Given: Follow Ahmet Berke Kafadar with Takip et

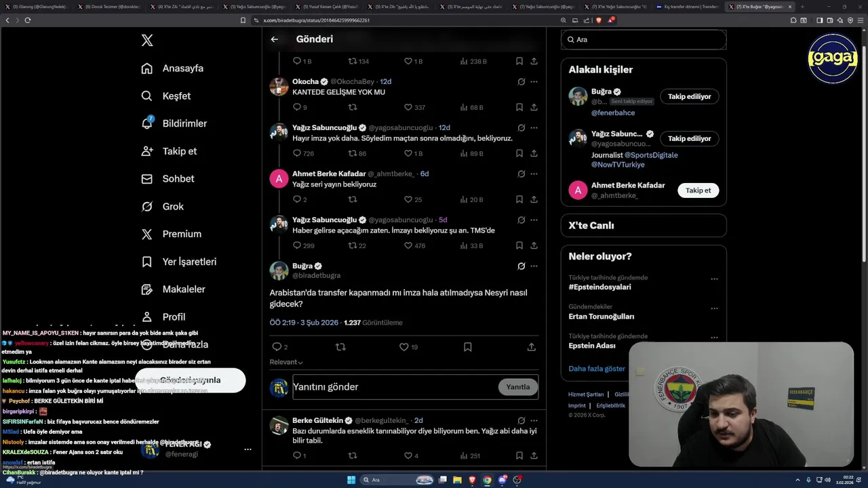Looking at the screenshot, I should click(698, 190).
